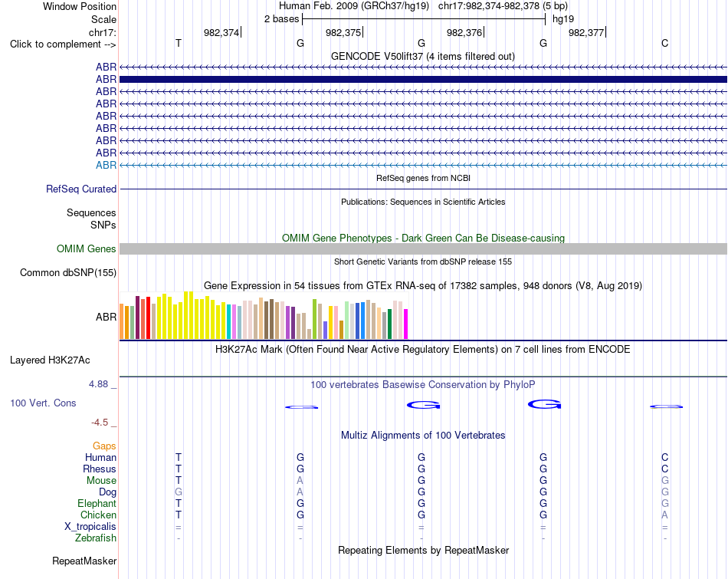This screenshot has height=579, width=728.
Task: Click the Chicken species label
Action: point(98,515)
